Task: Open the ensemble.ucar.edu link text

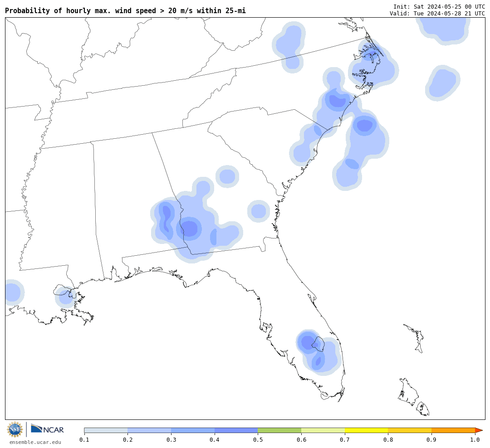Action: click(35, 442)
